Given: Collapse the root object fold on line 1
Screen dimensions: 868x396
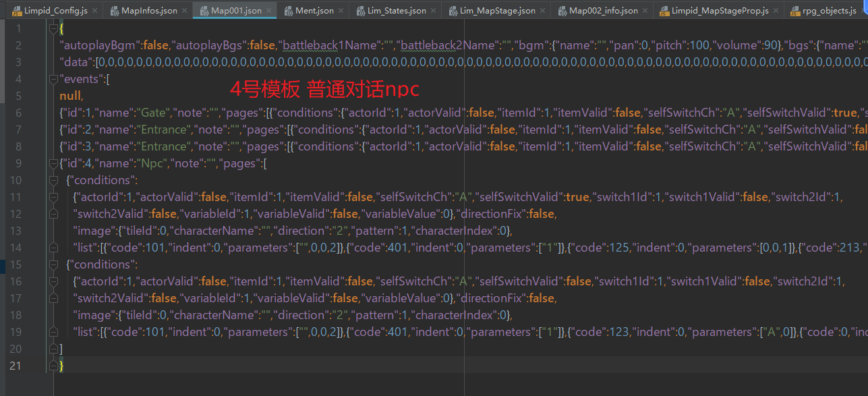Looking at the screenshot, I should click(52, 28).
